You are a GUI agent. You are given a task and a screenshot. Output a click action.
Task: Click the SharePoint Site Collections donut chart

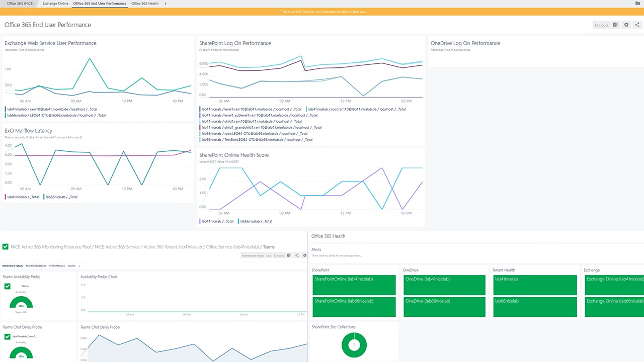[x=354, y=345]
